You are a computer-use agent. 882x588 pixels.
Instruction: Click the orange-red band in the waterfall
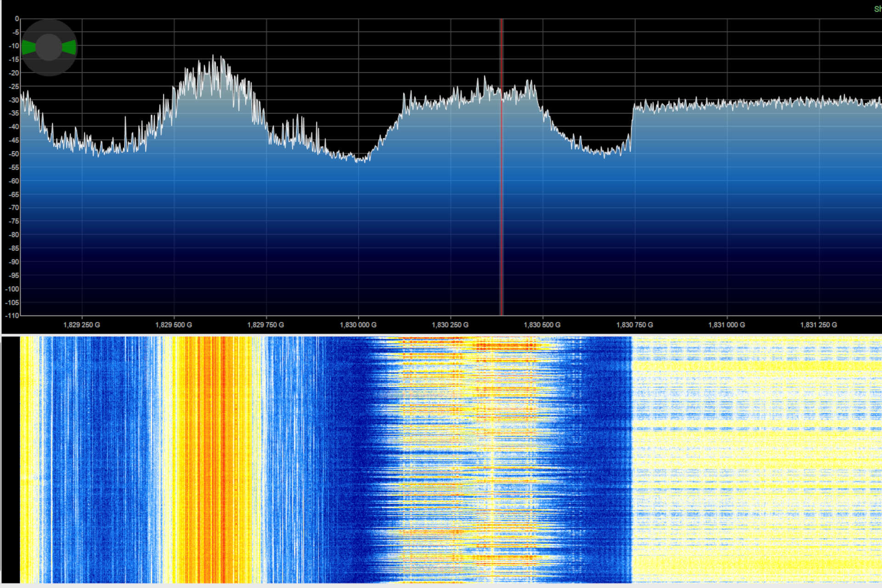pos(216,459)
